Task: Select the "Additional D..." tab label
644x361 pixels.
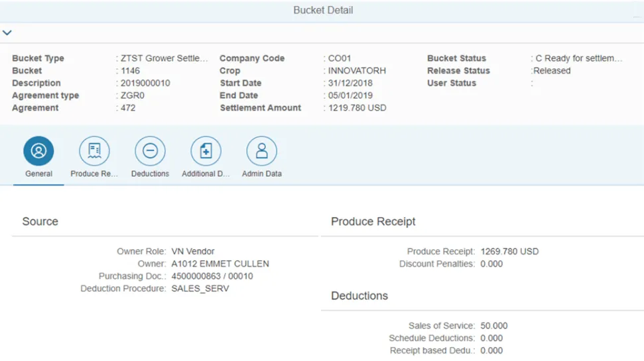Action: point(206,174)
